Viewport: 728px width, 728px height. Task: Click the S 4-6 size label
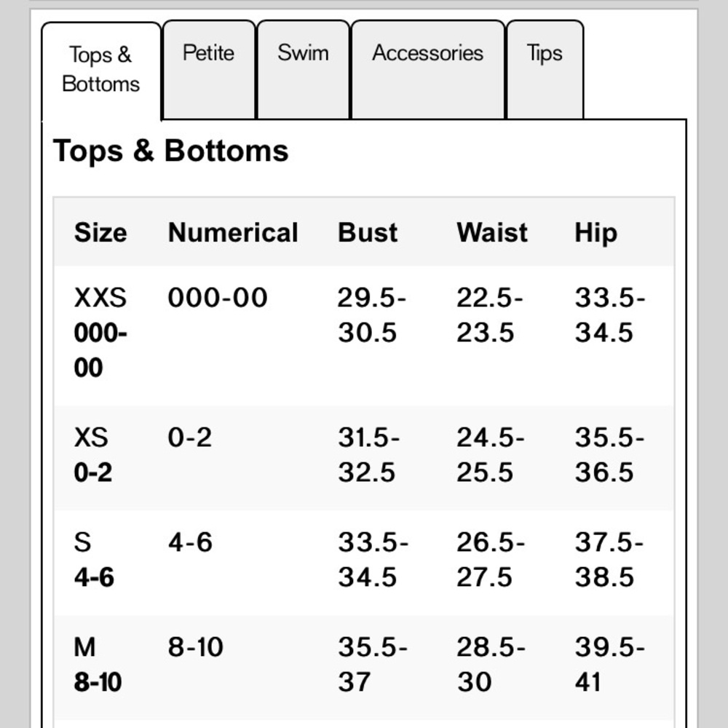94,560
